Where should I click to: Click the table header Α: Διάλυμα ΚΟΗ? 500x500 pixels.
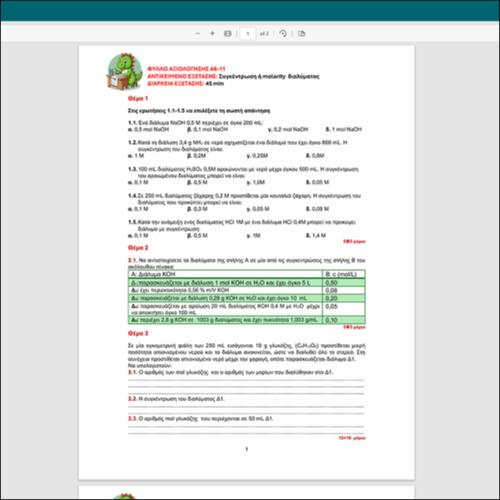(x=225, y=274)
